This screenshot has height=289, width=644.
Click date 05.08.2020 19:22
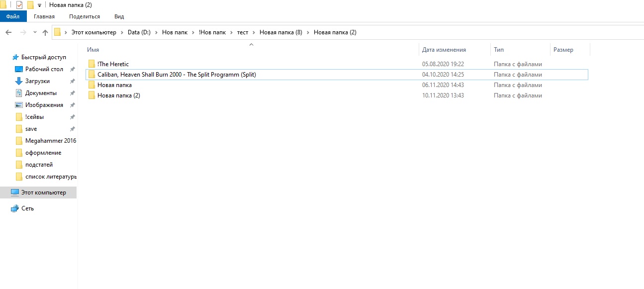point(443,64)
